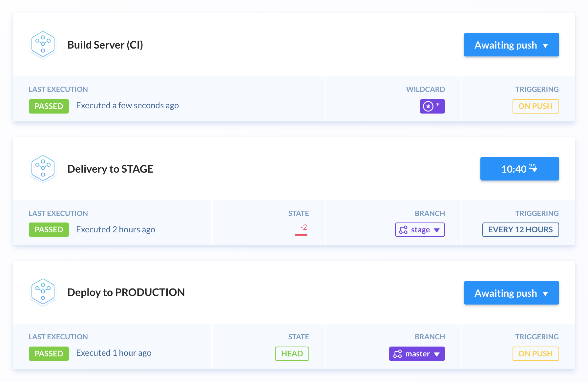
Task: Open Awaiting push dropdown for Build Server
Action: coord(511,45)
